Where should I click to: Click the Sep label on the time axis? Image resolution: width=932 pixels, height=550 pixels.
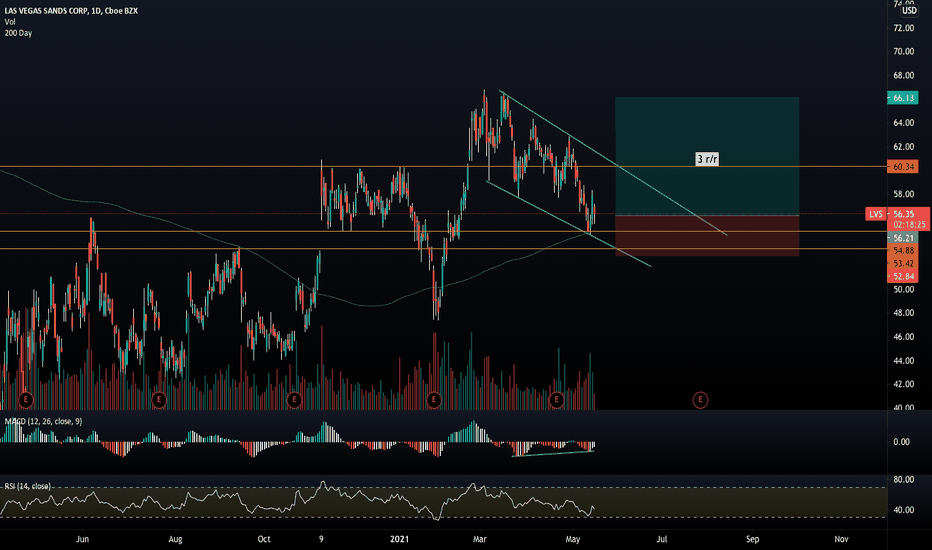(752, 539)
